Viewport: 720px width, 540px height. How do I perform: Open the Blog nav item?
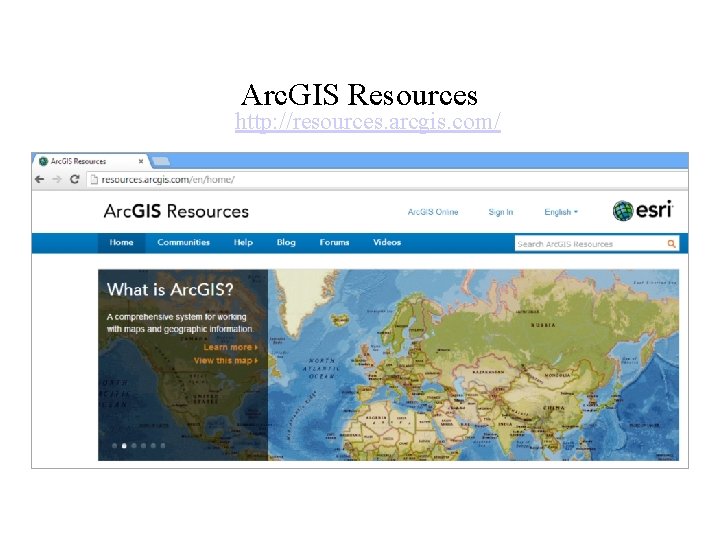click(286, 242)
